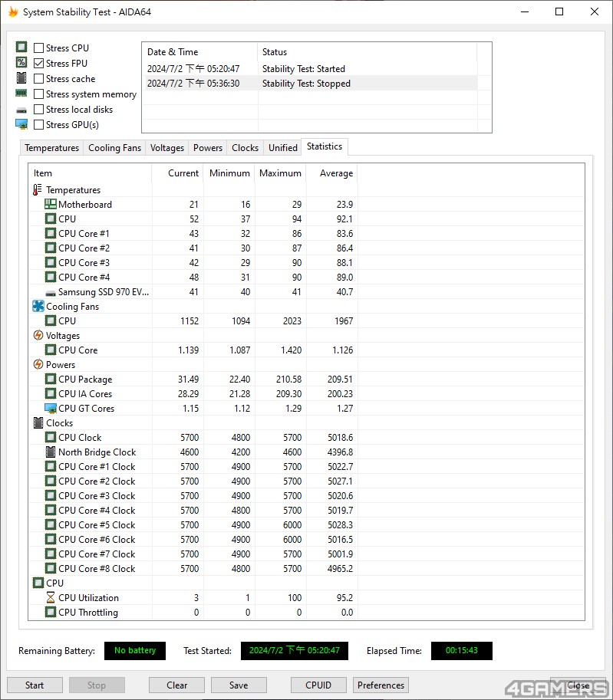Click the percent icon beside Stress FPU
This screenshot has width=613, height=700.
[21, 63]
